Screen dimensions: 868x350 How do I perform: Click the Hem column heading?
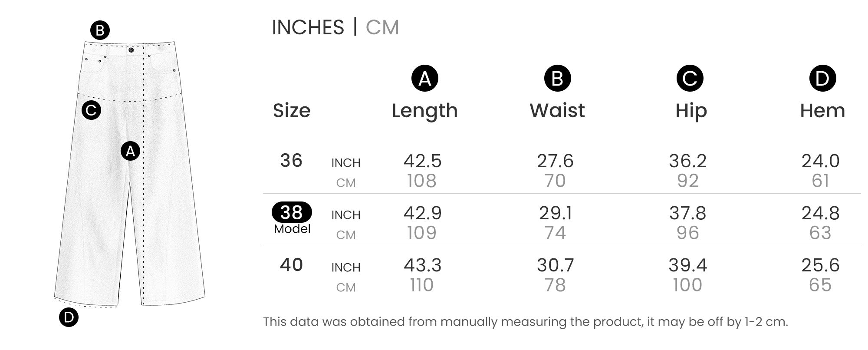pos(822,111)
